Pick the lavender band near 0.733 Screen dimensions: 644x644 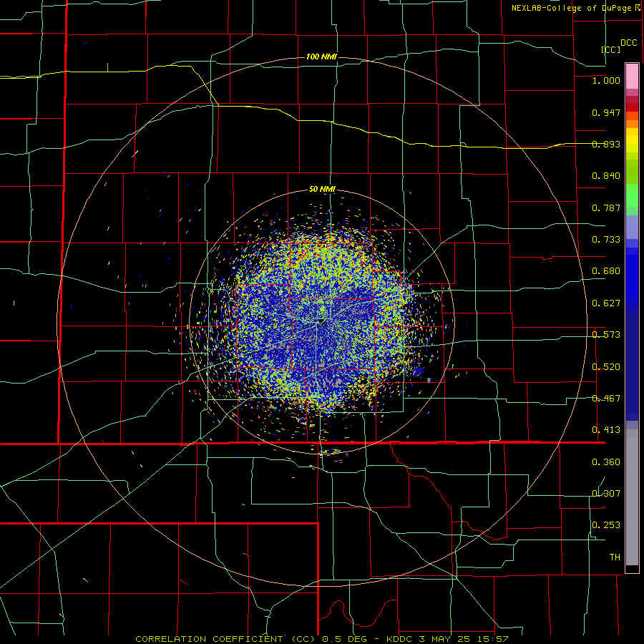click(632, 228)
